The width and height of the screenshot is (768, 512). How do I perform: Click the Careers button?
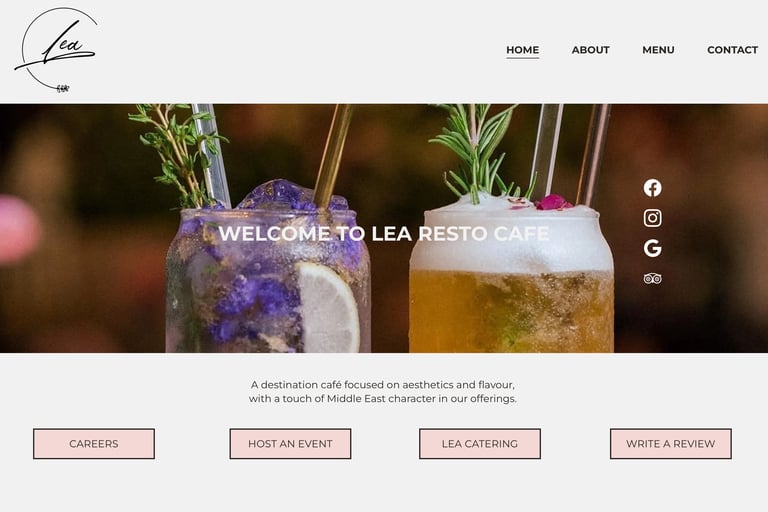click(x=94, y=444)
